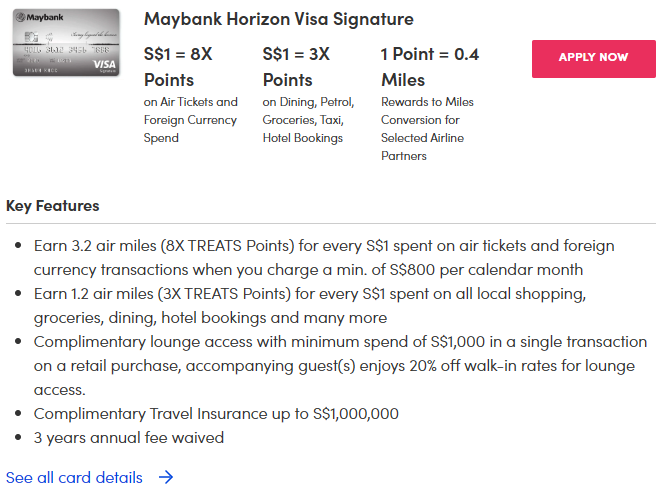
Task: Click the Visa Signature logo on the card
Action: click(102, 64)
